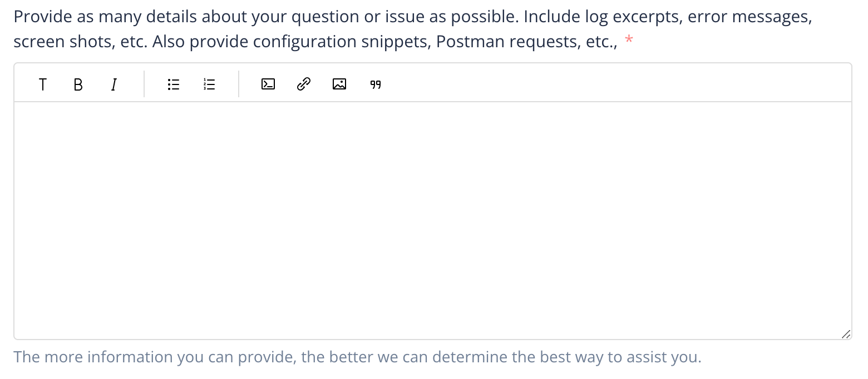Insert a code block

click(268, 84)
